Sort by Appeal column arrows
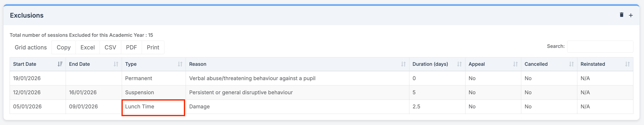The image size is (644, 125). point(515,64)
